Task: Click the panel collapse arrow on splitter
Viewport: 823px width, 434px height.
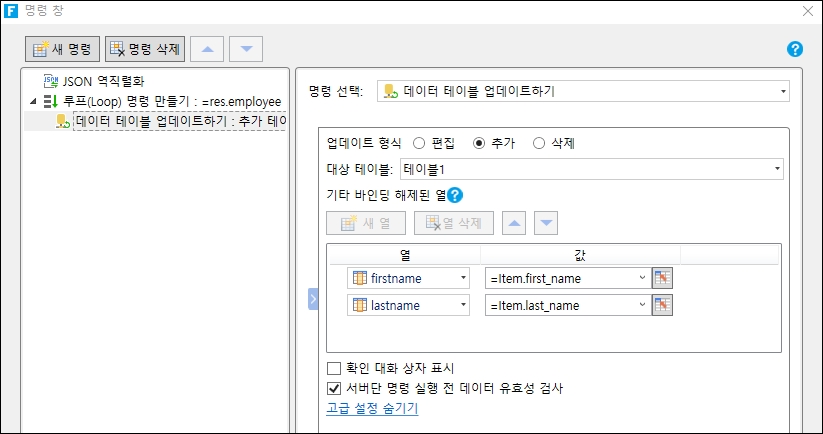Action: (313, 298)
